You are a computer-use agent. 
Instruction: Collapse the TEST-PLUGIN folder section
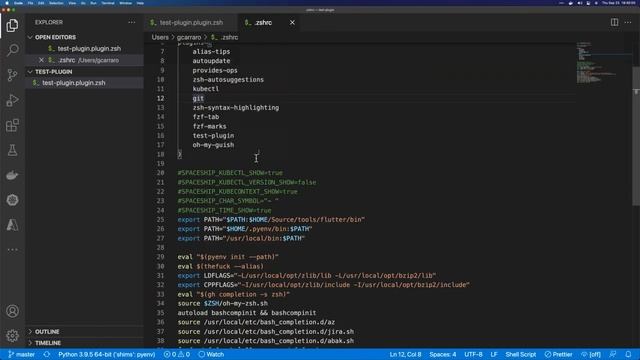coord(53,72)
